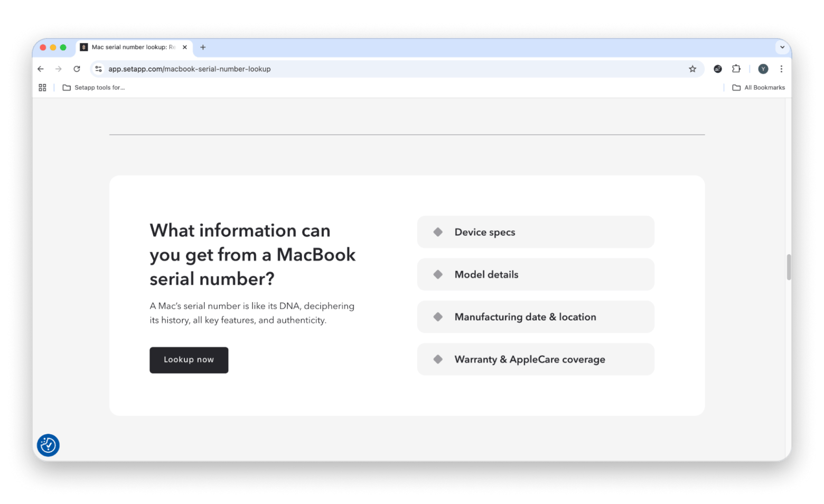Open the browser extensions puzzle icon
824x504 pixels.
pyautogui.click(x=736, y=69)
